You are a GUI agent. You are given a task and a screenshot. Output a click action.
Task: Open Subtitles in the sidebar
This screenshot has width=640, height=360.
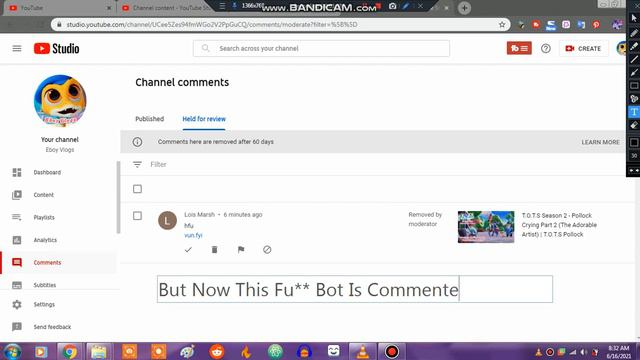[x=44, y=285]
